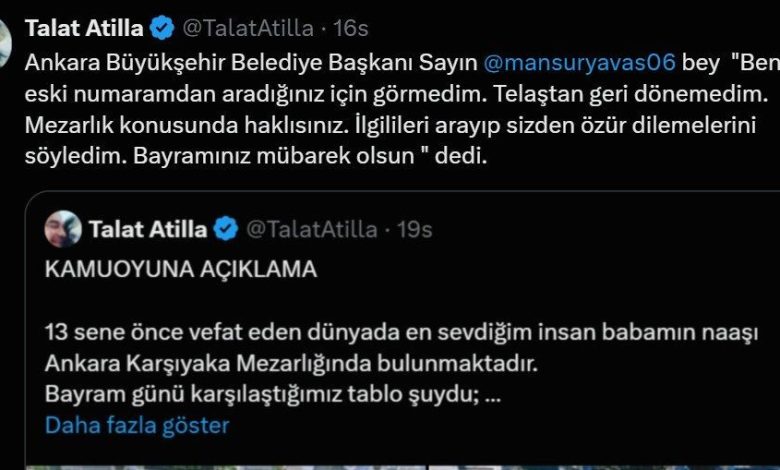Open the 19s timestamp in quoted tweet

[414, 229]
